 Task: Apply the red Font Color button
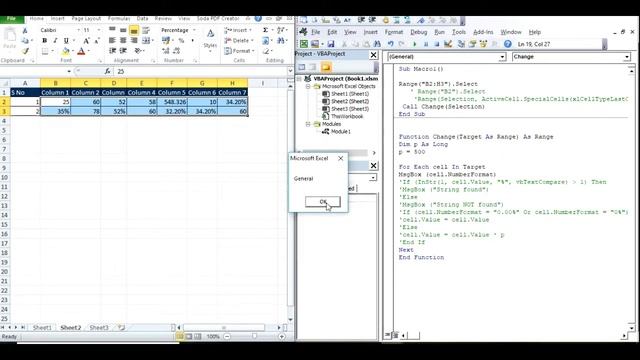81,51
